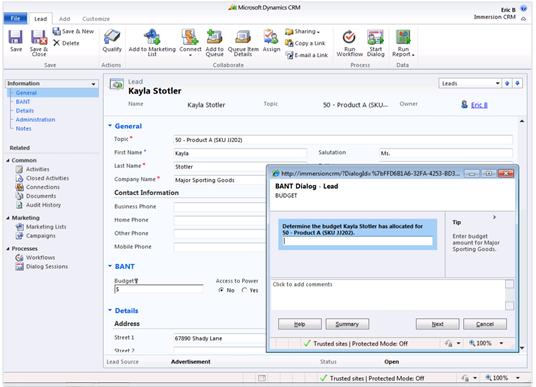Open Audit History
This screenshot has height=387, width=536.
tap(39, 205)
